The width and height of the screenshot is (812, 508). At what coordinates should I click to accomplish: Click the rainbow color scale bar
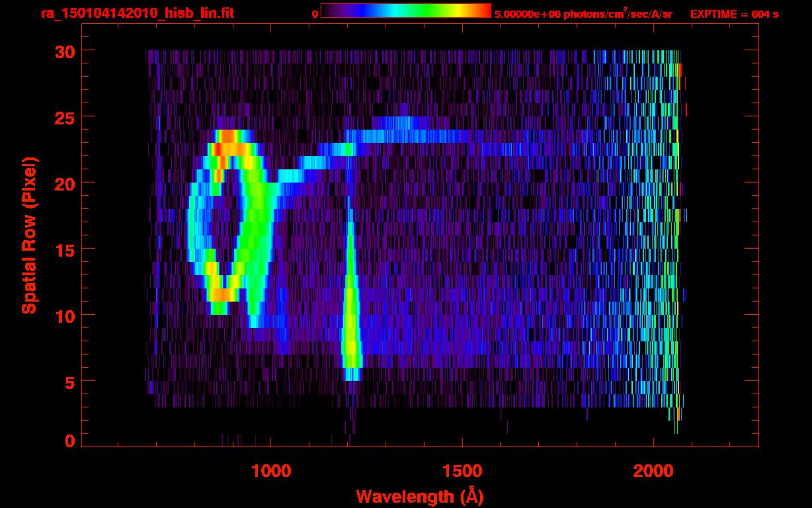tap(406, 11)
